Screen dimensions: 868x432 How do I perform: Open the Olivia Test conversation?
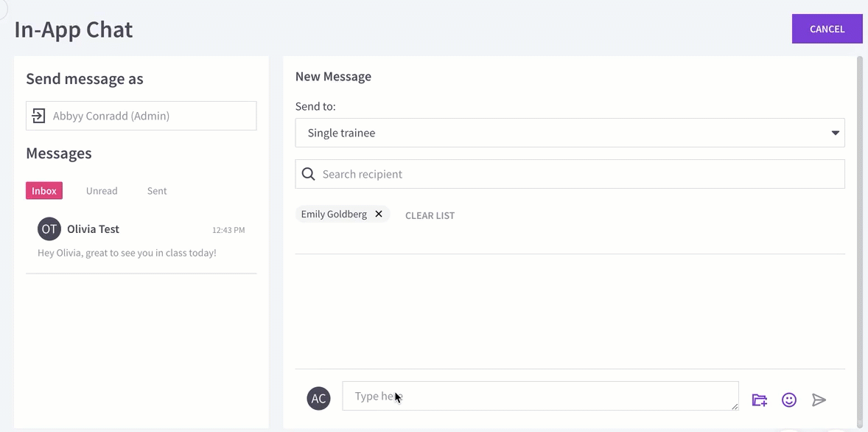tap(141, 240)
